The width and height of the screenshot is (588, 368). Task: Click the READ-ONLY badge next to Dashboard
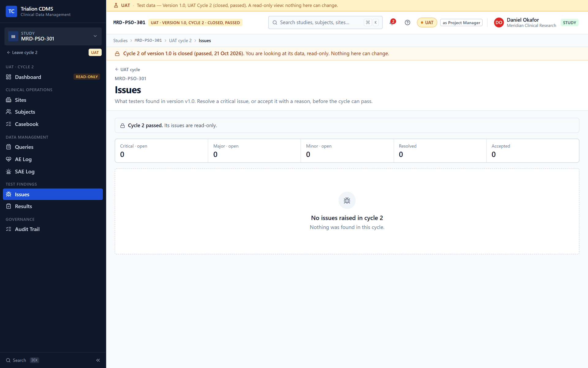[87, 77]
